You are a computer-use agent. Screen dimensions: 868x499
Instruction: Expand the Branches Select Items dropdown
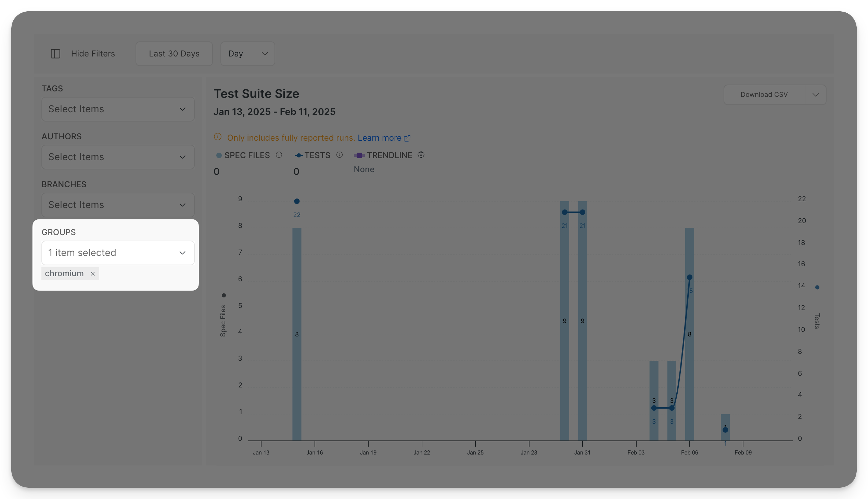[x=118, y=205]
